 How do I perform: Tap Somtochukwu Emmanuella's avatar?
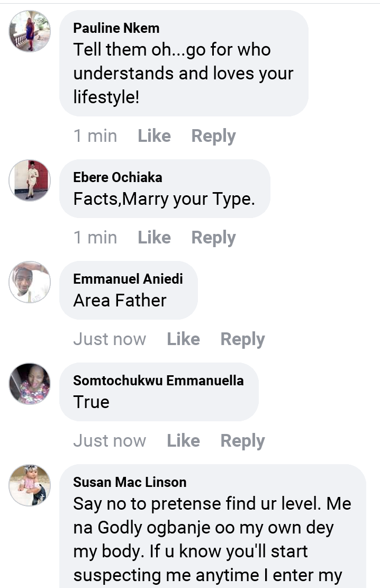tap(30, 384)
